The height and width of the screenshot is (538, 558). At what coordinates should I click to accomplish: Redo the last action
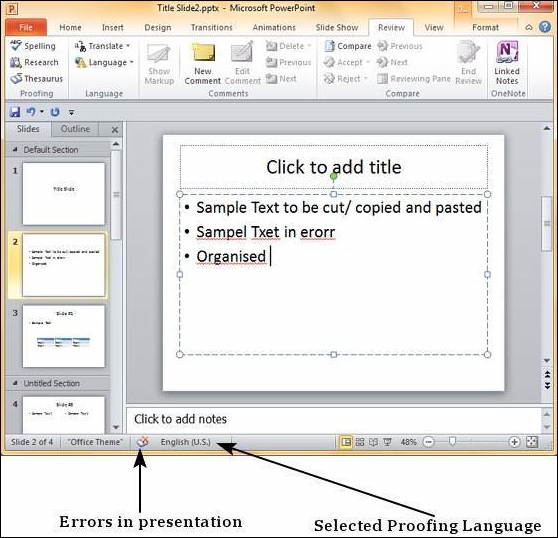[x=55, y=112]
